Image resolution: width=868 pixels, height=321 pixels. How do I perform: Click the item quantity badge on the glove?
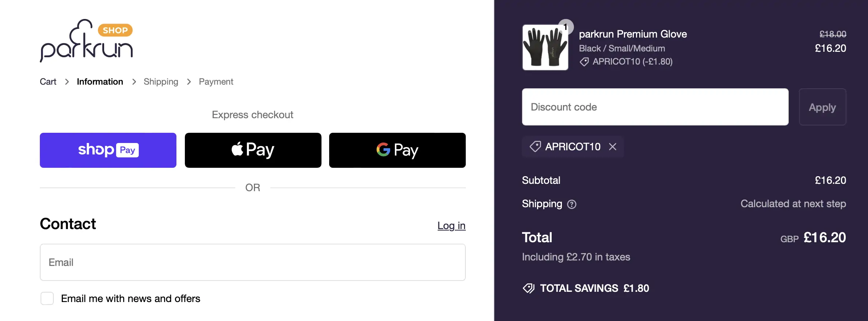point(566,27)
